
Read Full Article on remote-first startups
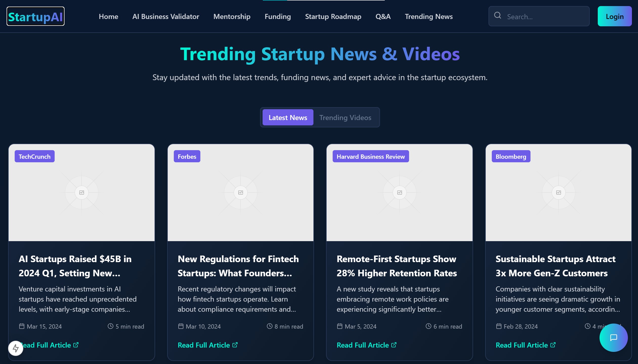363,345
